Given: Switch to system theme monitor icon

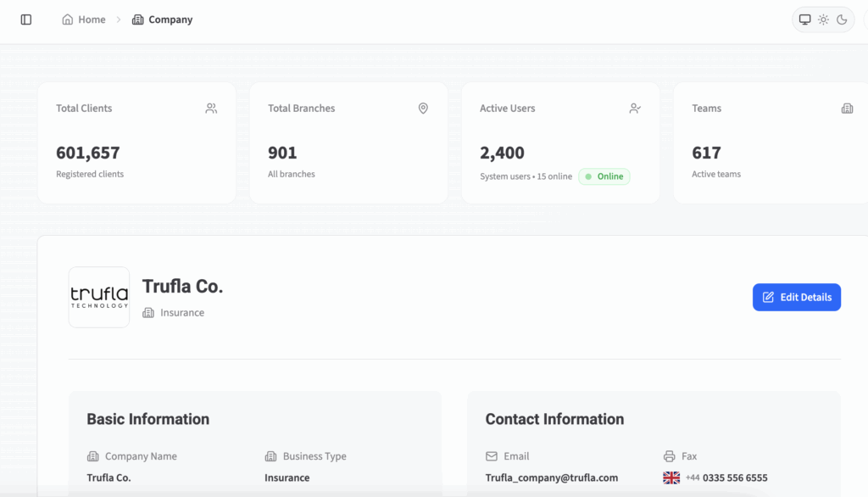Looking at the screenshot, I should pyautogui.click(x=804, y=20).
